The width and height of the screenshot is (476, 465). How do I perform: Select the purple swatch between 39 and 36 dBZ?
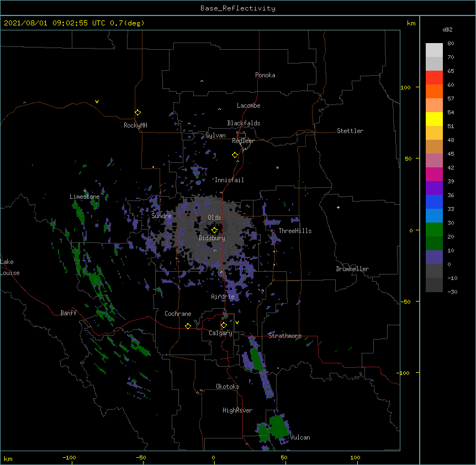434,188
